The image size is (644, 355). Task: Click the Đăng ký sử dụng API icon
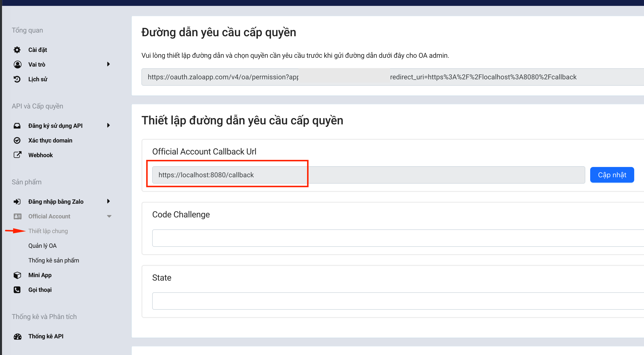coord(17,125)
